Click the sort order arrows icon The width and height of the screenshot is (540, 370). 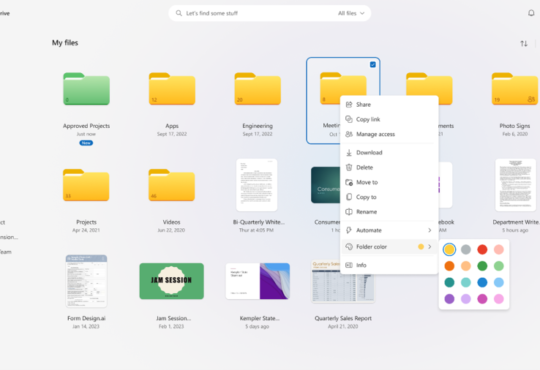pos(524,43)
